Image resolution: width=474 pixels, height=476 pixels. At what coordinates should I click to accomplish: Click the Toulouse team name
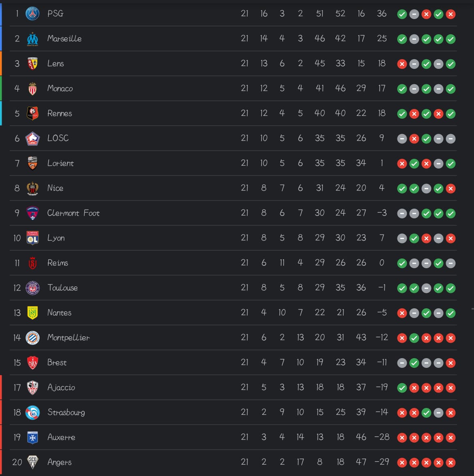tap(62, 288)
